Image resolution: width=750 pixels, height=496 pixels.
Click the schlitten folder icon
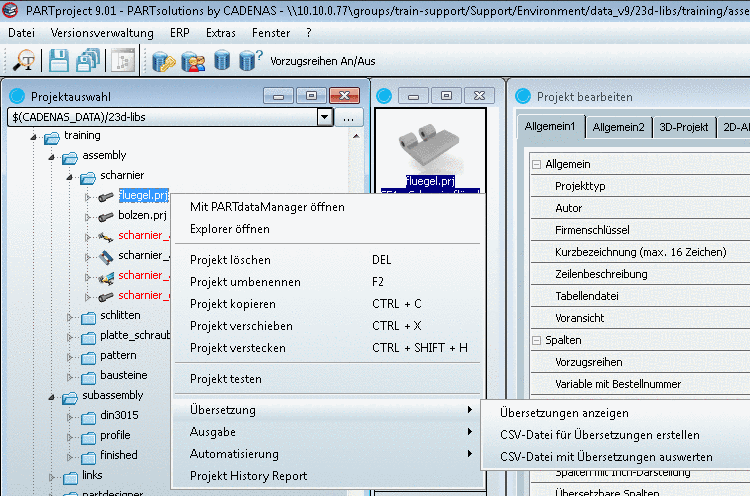tap(88, 318)
